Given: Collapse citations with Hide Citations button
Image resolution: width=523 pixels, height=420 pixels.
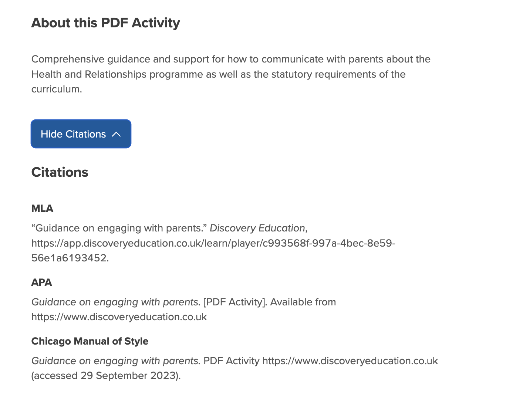Looking at the screenshot, I should [x=81, y=134].
